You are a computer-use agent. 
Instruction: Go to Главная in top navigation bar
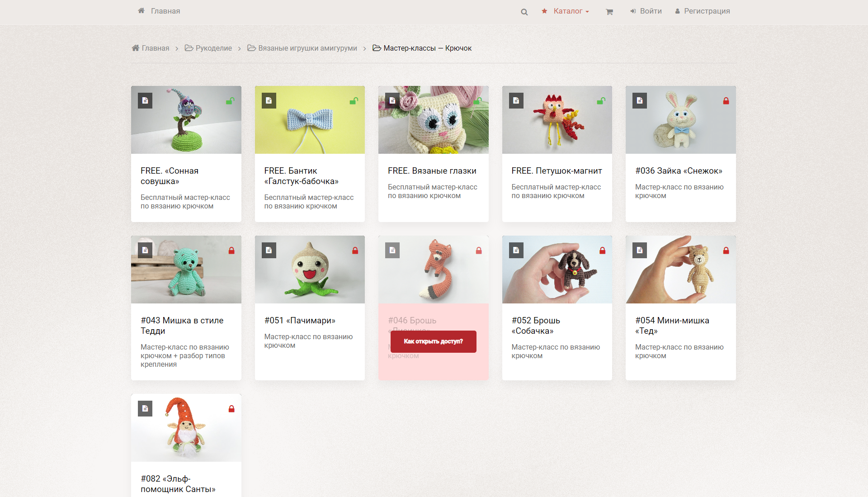(159, 11)
